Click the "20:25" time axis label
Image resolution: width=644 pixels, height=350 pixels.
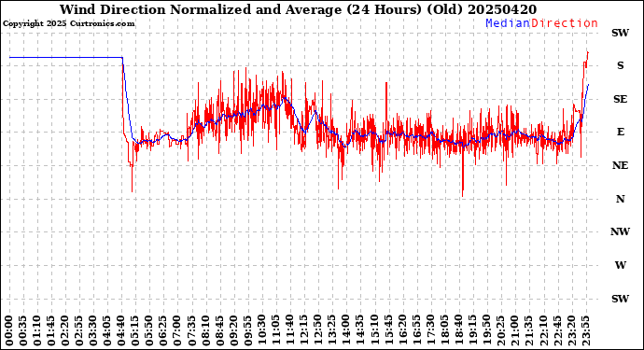coord(500,330)
